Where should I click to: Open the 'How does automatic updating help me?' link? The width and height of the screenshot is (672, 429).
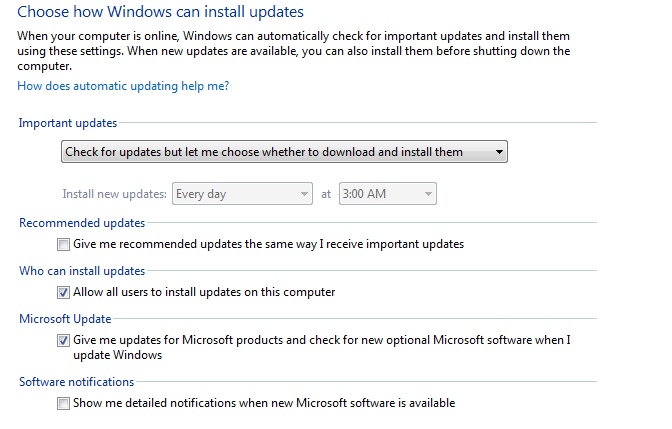click(123, 86)
